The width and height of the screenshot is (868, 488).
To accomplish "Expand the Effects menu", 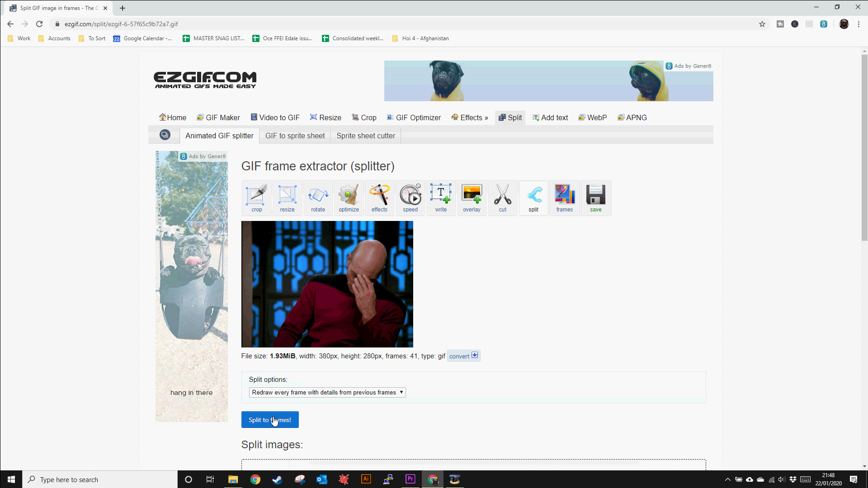I will 470,117.
